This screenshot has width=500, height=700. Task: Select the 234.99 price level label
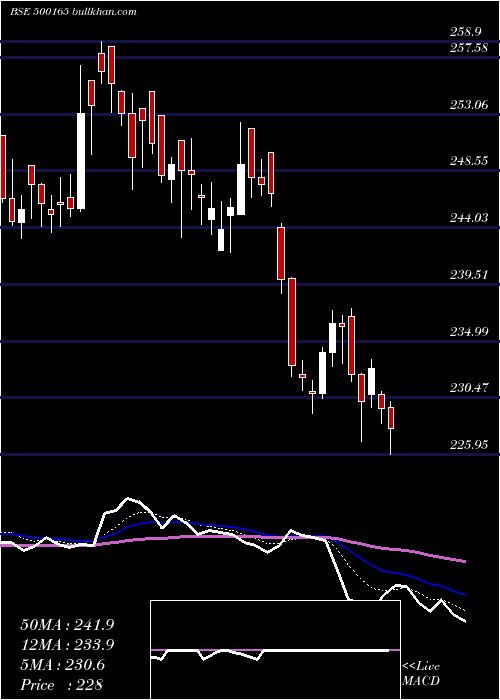469,332
